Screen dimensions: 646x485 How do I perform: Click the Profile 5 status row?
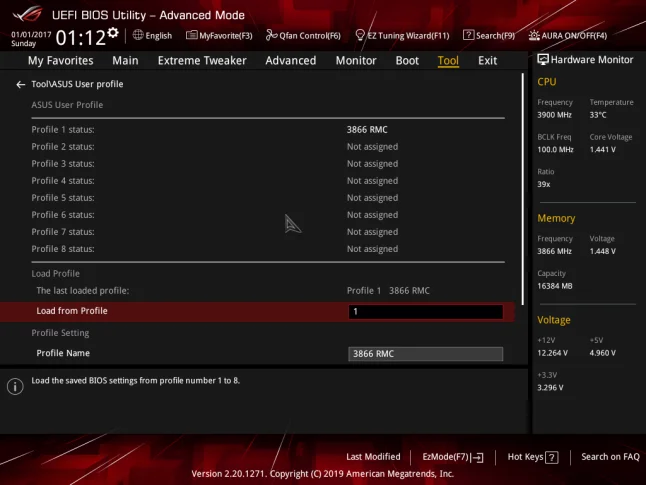pos(268,198)
